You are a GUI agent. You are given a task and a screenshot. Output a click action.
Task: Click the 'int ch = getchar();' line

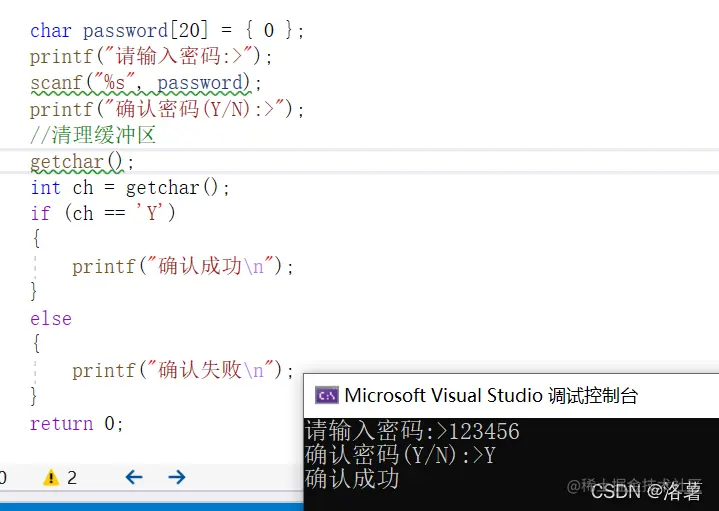[130, 188]
